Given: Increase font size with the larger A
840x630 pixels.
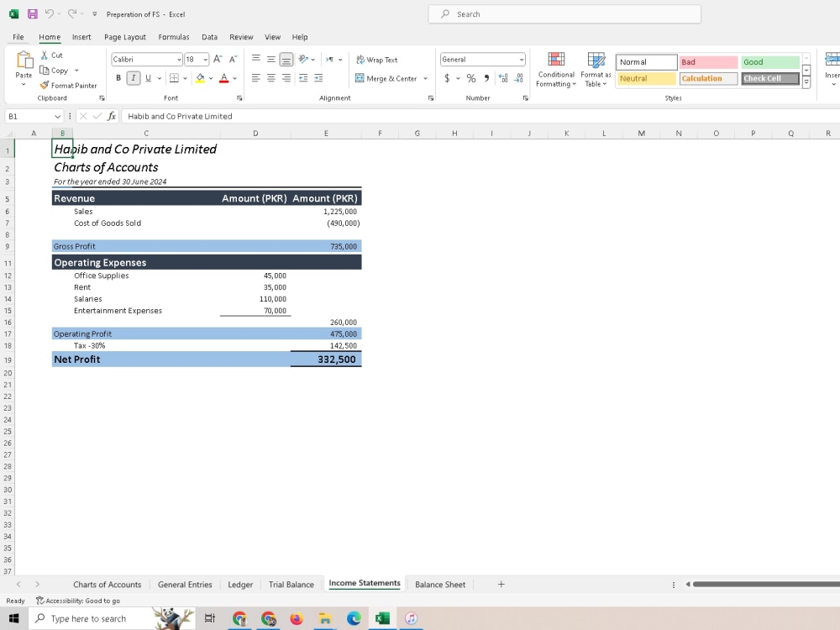Looking at the screenshot, I should coord(218,59).
